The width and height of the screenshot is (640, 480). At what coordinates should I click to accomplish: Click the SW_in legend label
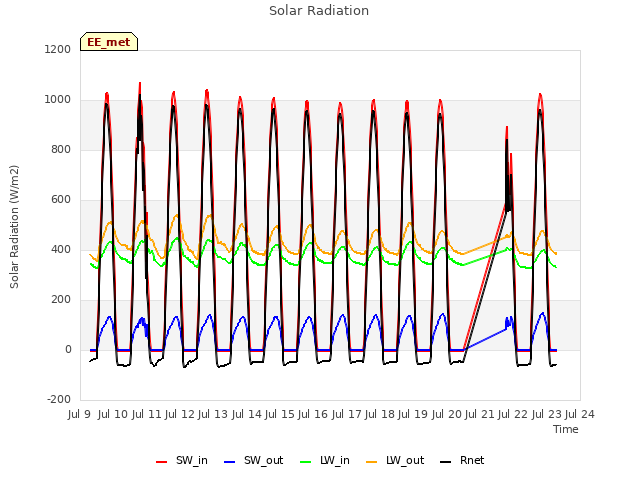(191, 460)
